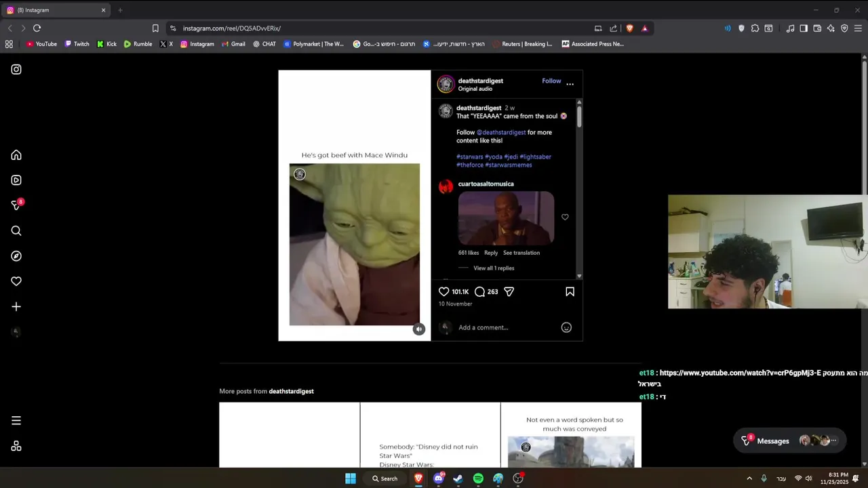The width and height of the screenshot is (868, 488).
Task: Open emoji picker in comment box
Action: click(x=566, y=327)
